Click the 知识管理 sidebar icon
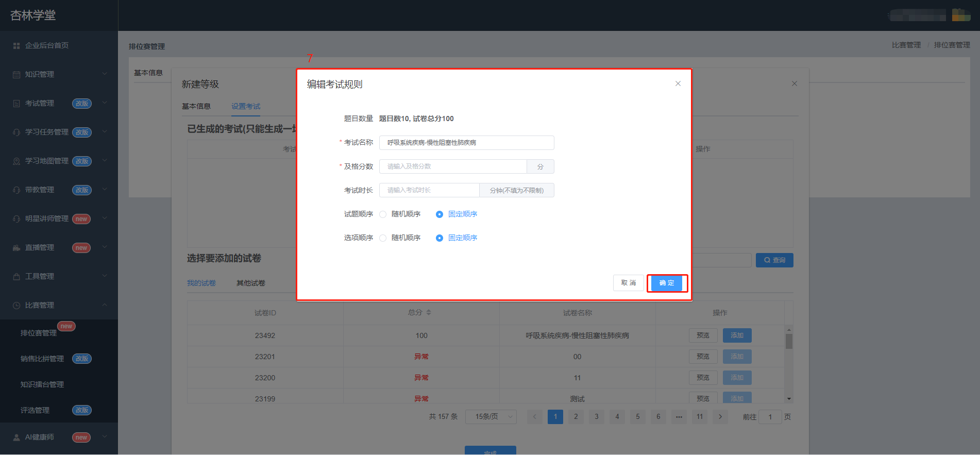Screen dimensions: 980x455 point(16,75)
